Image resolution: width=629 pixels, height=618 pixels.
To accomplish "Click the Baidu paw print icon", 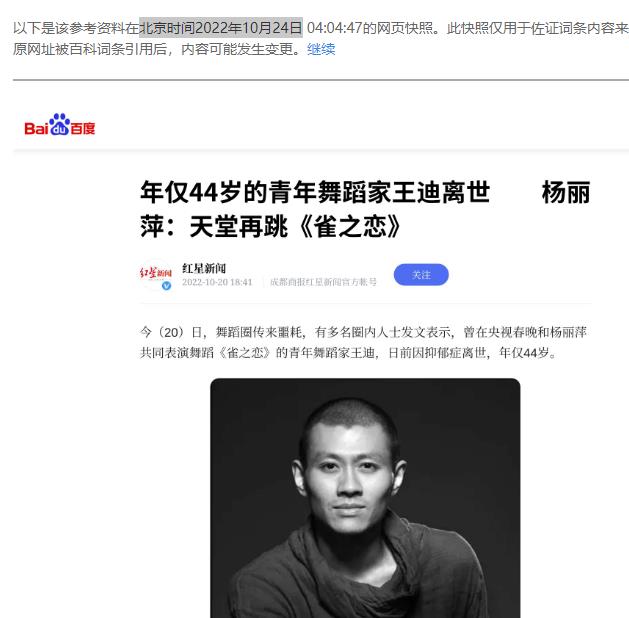I will tap(60, 124).
